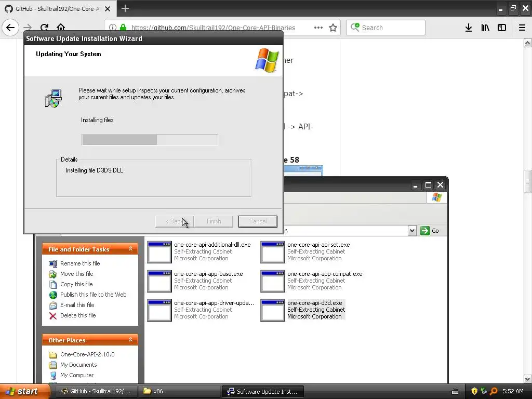The height and width of the screenshot is (399, 532).
Task: Open My Computer in Other Places
Action: click(x=77, y=375)
